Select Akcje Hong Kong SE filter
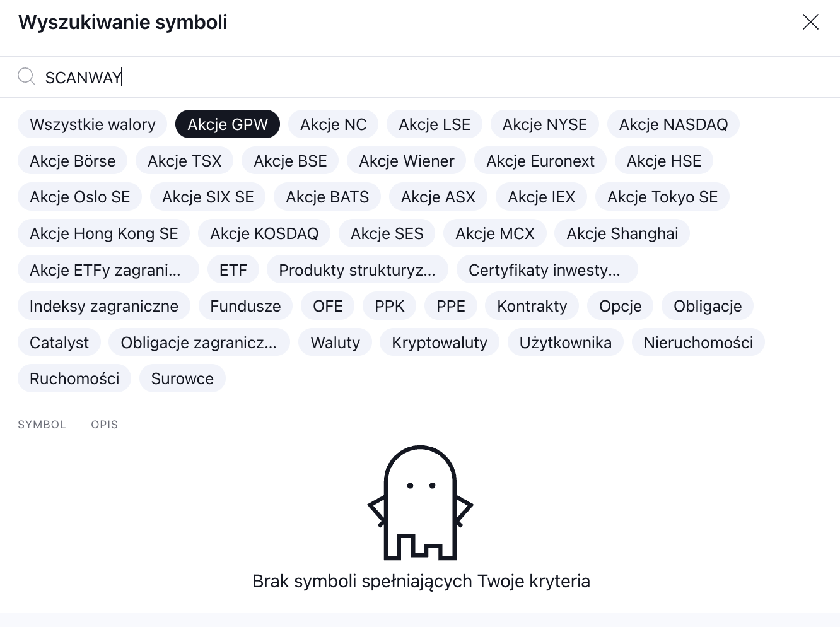Viewport: 840px width, 627px height. 104,233
